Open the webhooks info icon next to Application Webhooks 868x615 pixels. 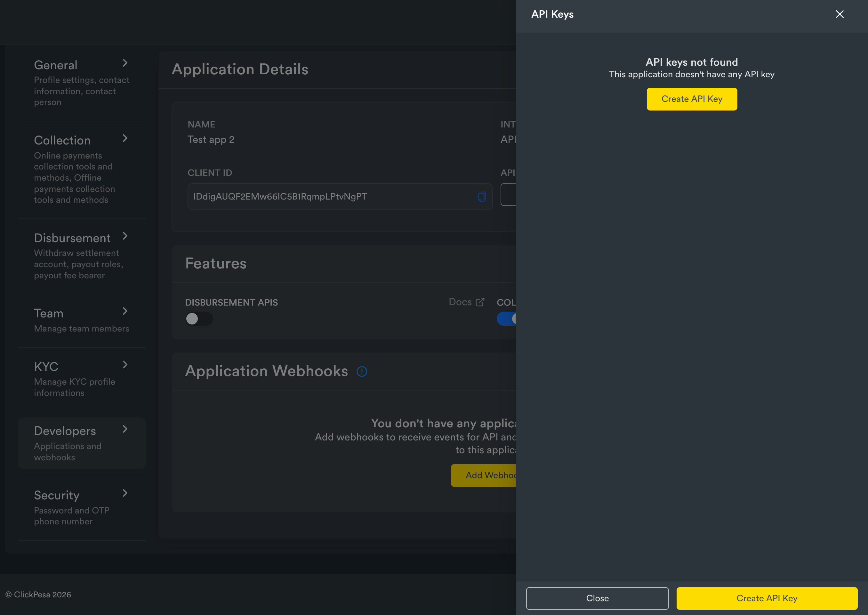tap(362, 372)
